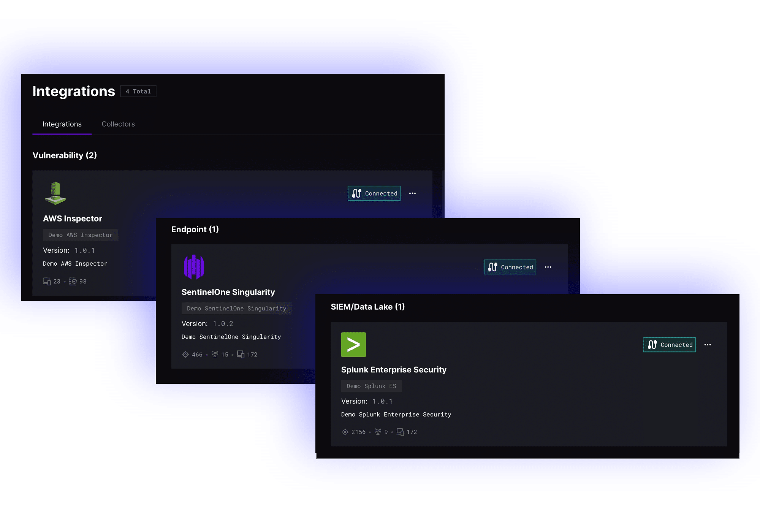Image resolution: width=760 pixels, height=532 pixels.
Task: Click the 2156 count in Splunk card
Action: click(x=358, y=432)
